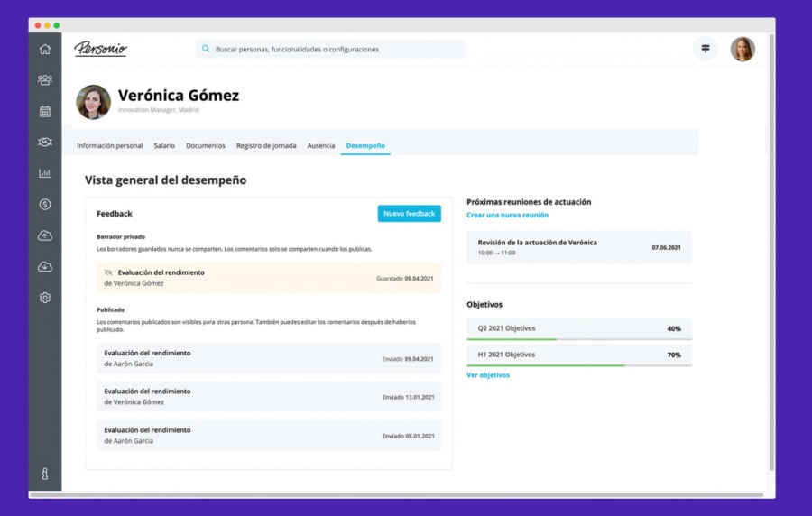Click the Ver objetivos link

[488, 375]
